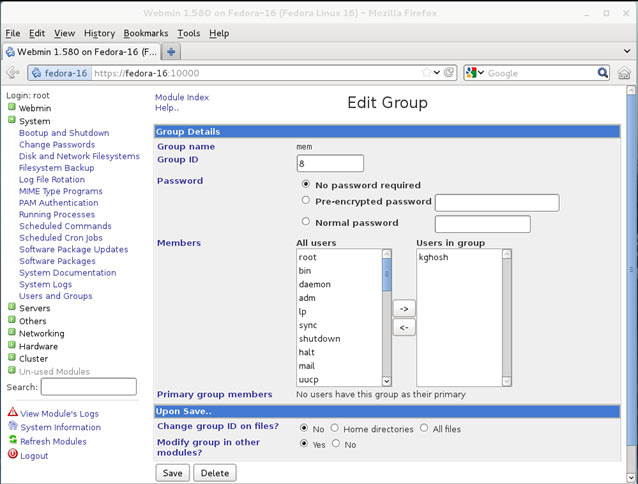638x484 pixels.
Task: Click the browser Back arrow
Action: (x=13, y=73)
